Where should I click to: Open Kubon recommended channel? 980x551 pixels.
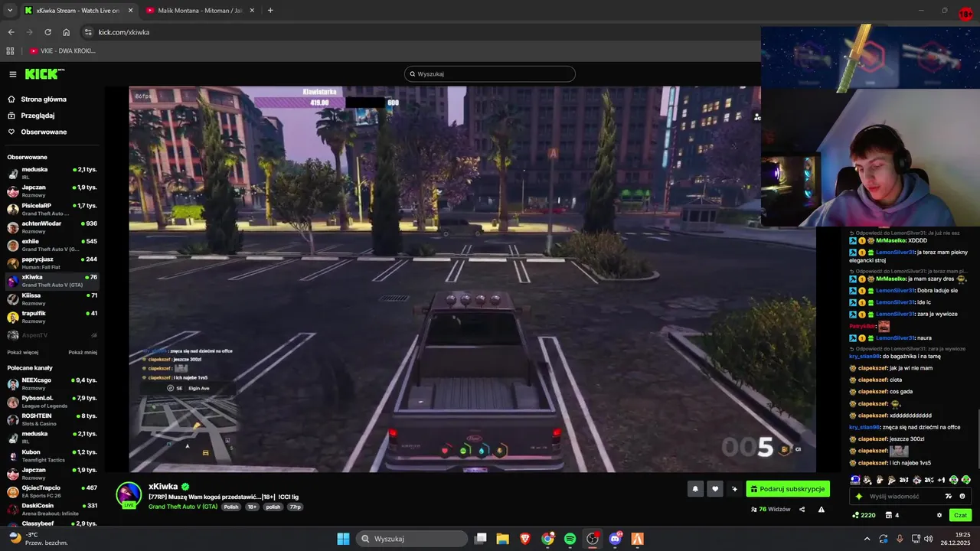52,455
